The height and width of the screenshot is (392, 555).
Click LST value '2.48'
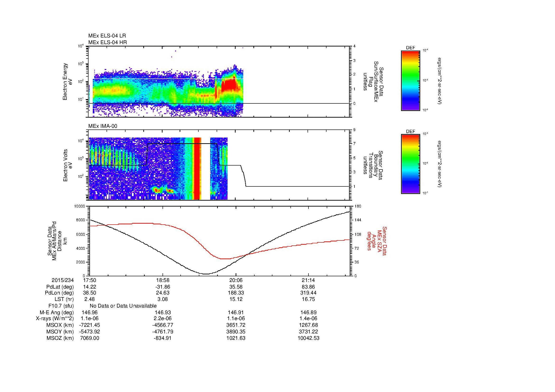(90, 300)
